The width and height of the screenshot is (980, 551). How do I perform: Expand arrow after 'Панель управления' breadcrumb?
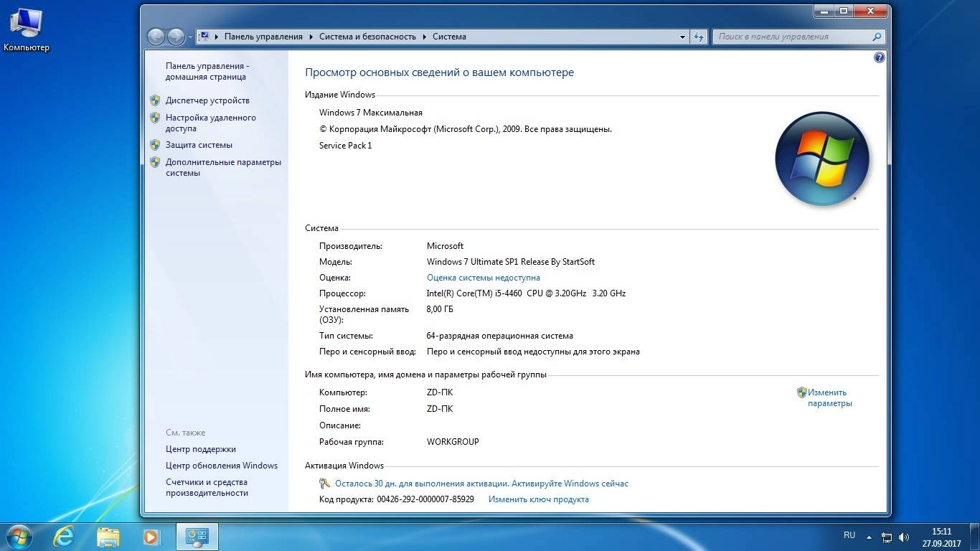pyautogui.click(x=311, y=37)
